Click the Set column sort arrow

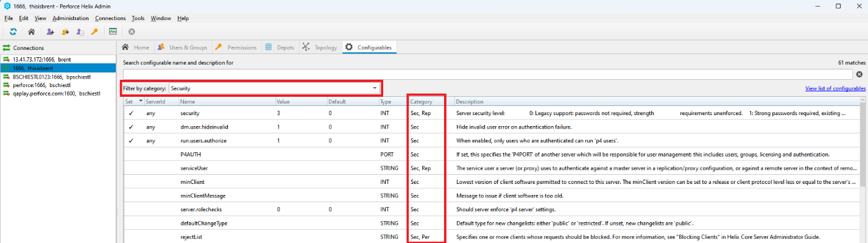[141, 101]
